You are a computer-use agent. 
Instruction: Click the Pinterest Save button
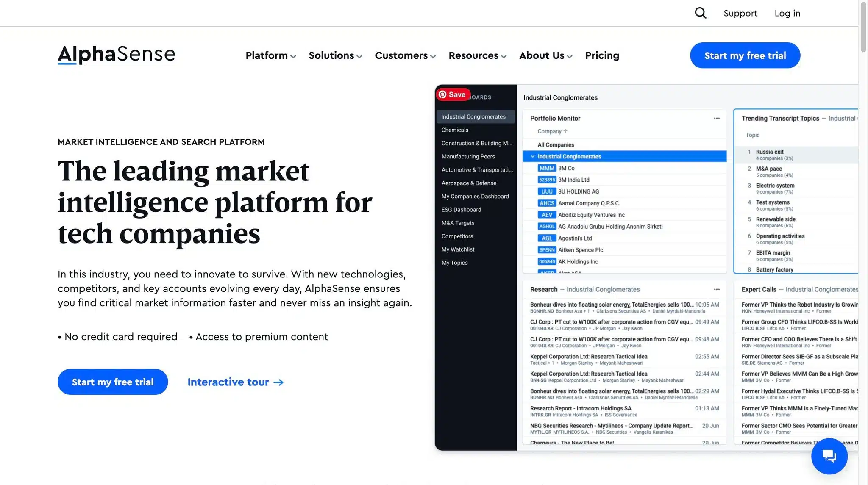point(453,94)
